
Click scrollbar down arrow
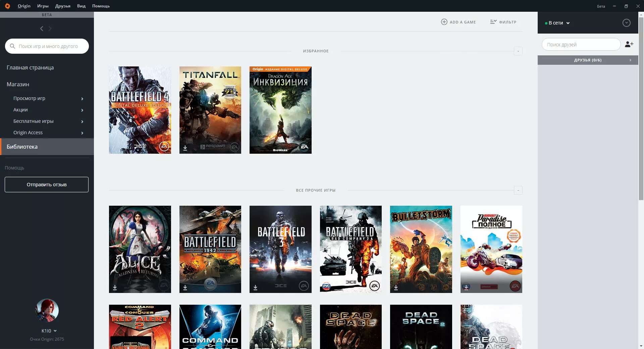click(641, 346)
